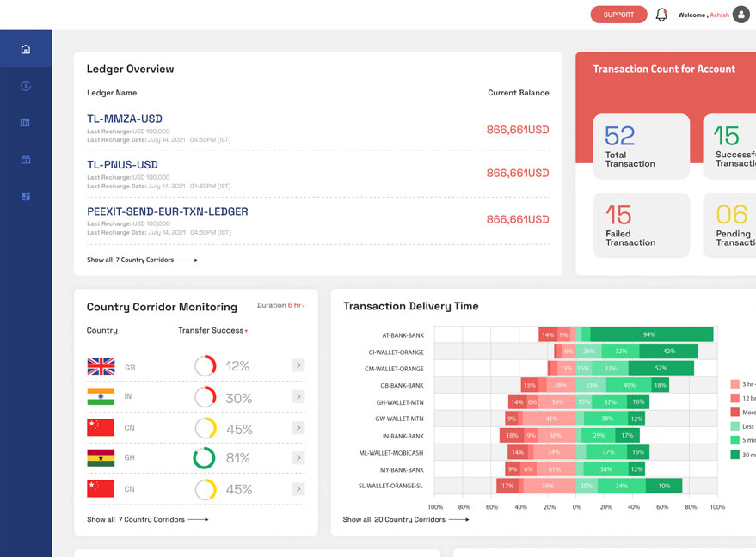Click the Country column header in Monitoring
The image size is (756, 557).
pos(102,331)
